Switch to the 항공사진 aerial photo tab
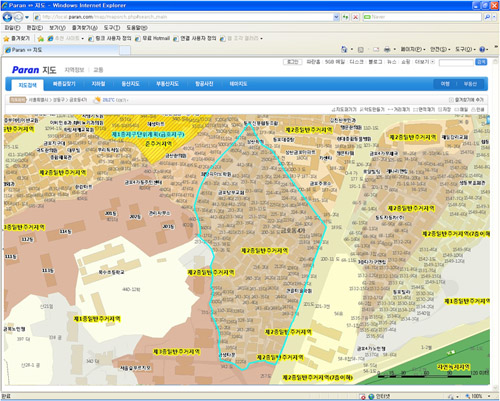Image resolution: width=500 pixels, height=401 pixels. coord(204,84)
